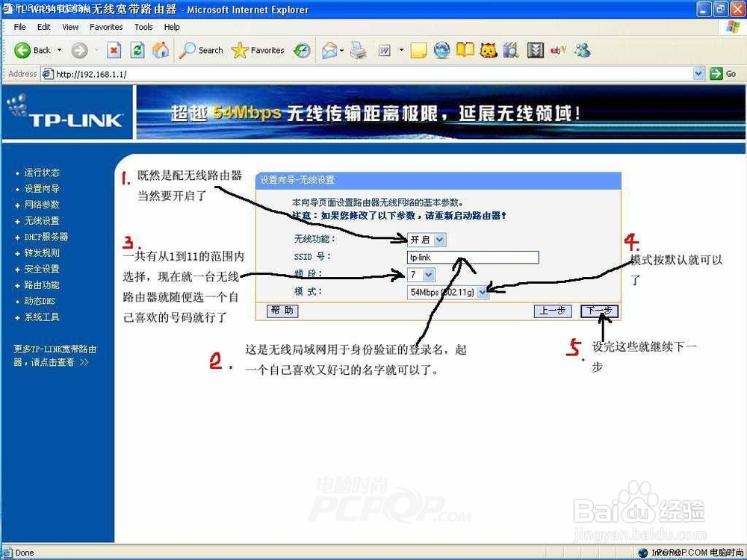Click the Edit with Word icon
Image resolution: width=747 pixels, height=560 pixels.
385,50
